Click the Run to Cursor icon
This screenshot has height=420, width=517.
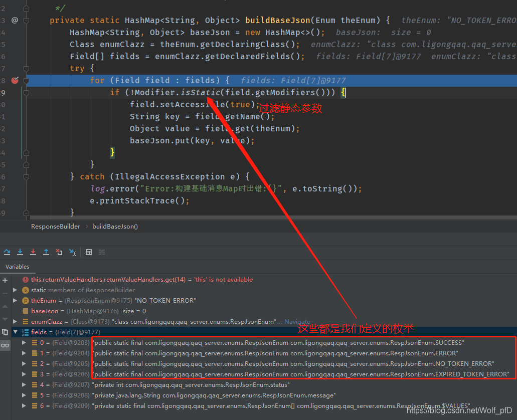tap(73, 252)
